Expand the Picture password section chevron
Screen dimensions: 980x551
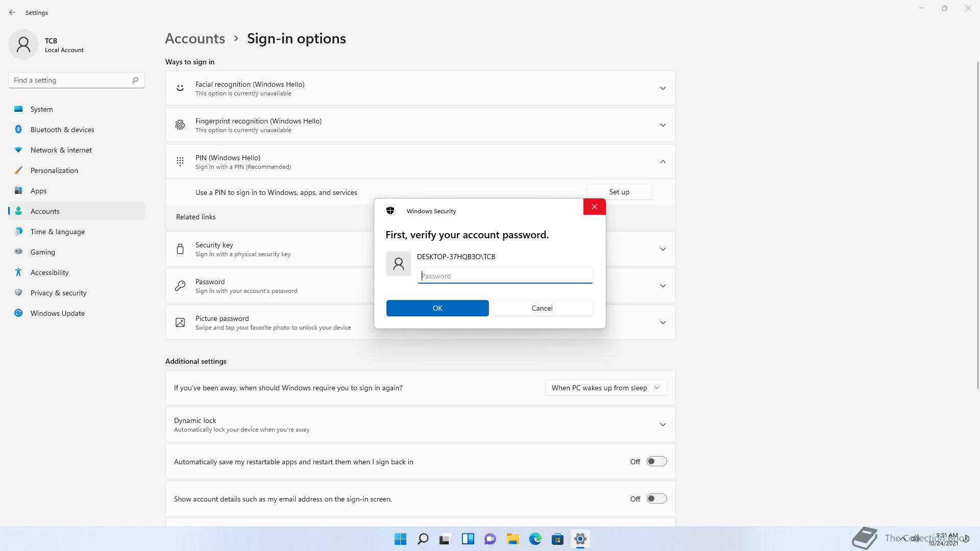pos(663,322)
